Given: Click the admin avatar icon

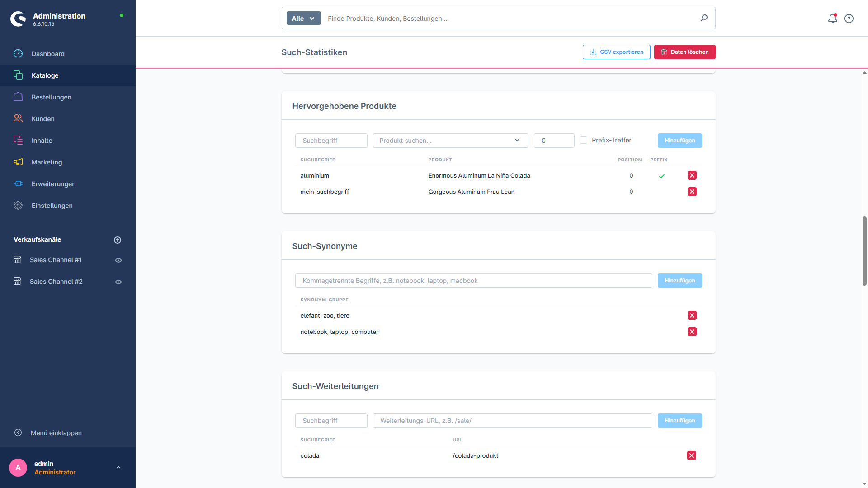Looking at the screenshot, I should click(x=18, y=468).
